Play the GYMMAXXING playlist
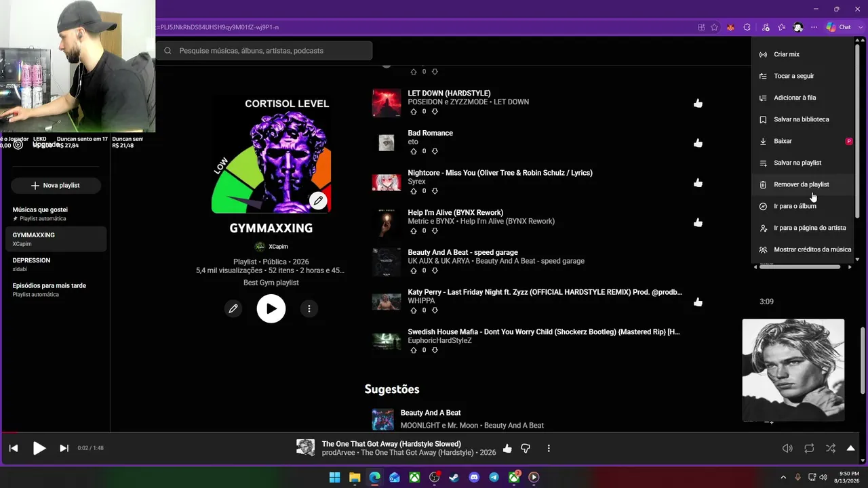Viewport: 868px width, 488px height. 271,308
